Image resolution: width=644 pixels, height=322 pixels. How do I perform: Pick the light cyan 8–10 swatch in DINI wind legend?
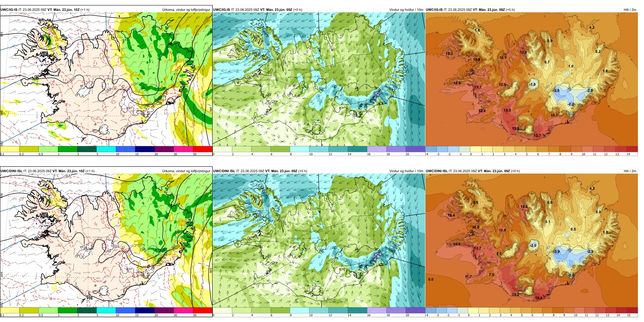coord(300,310)
